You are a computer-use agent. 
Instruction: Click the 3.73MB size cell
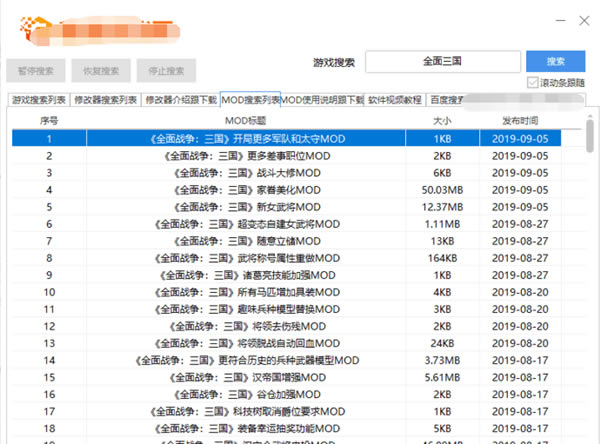coord(442,360)
